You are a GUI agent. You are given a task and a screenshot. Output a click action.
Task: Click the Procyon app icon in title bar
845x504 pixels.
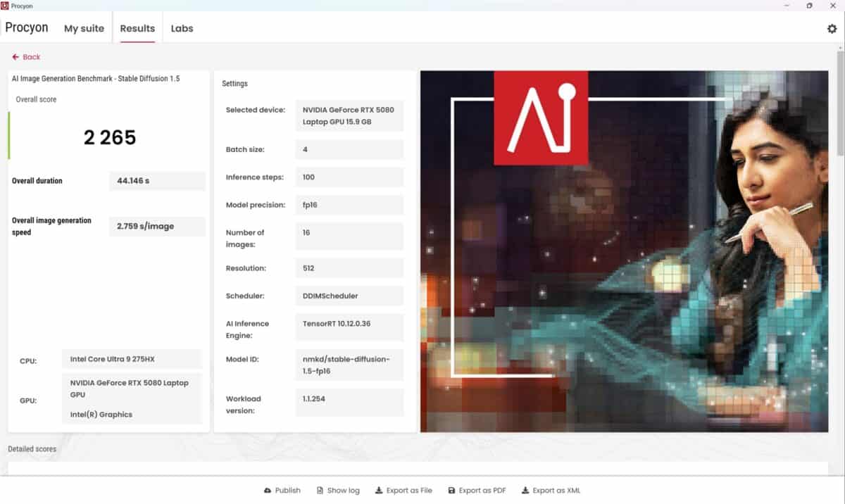coord(5,6)
